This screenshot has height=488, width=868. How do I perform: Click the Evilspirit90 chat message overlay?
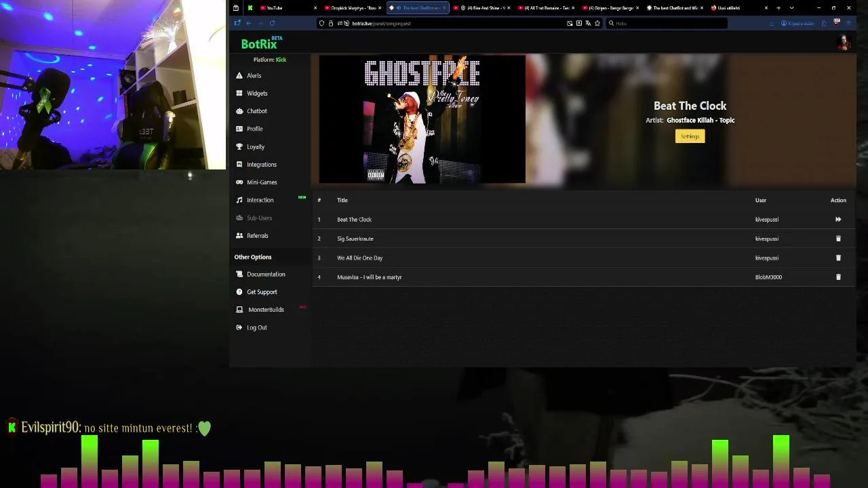109,428
